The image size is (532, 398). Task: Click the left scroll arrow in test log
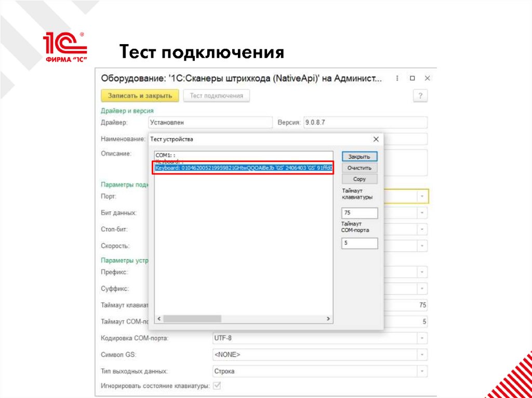(x=159, y=319)
